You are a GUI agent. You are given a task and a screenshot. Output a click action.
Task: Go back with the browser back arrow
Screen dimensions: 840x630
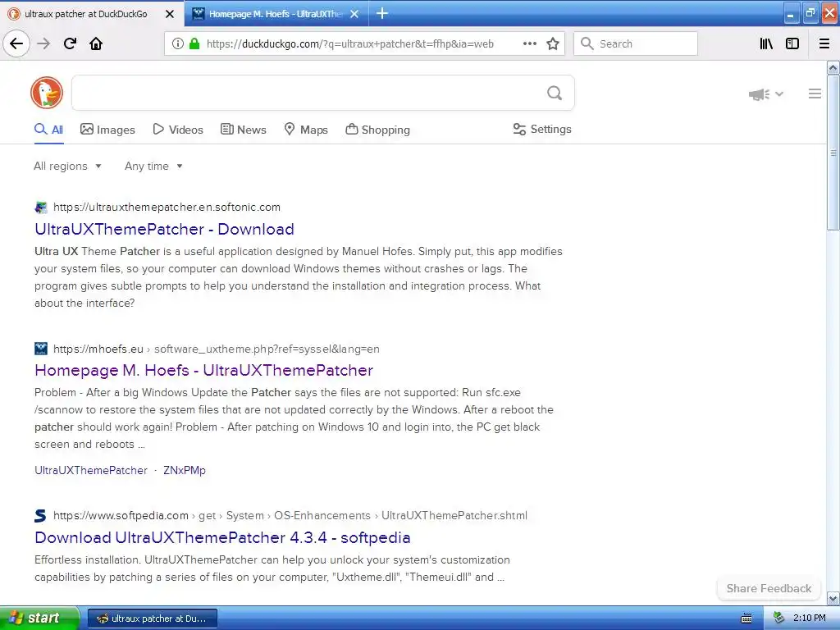coord(16,43)
